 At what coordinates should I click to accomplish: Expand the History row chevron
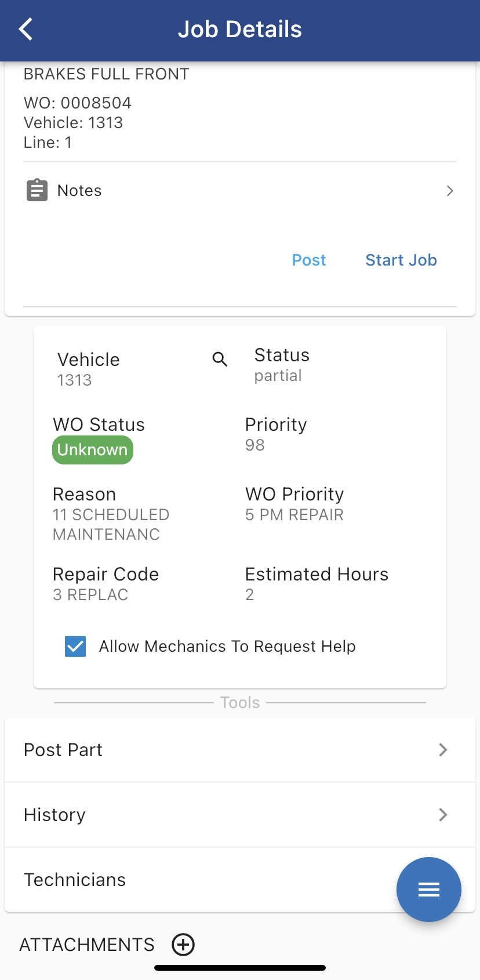pyautogui.click(x=443, y=815)
